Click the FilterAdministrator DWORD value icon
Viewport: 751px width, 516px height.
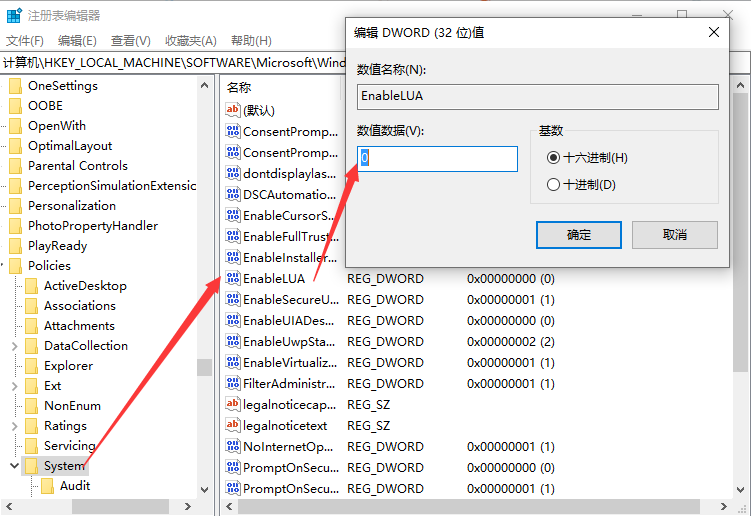[x=233, y=384]
